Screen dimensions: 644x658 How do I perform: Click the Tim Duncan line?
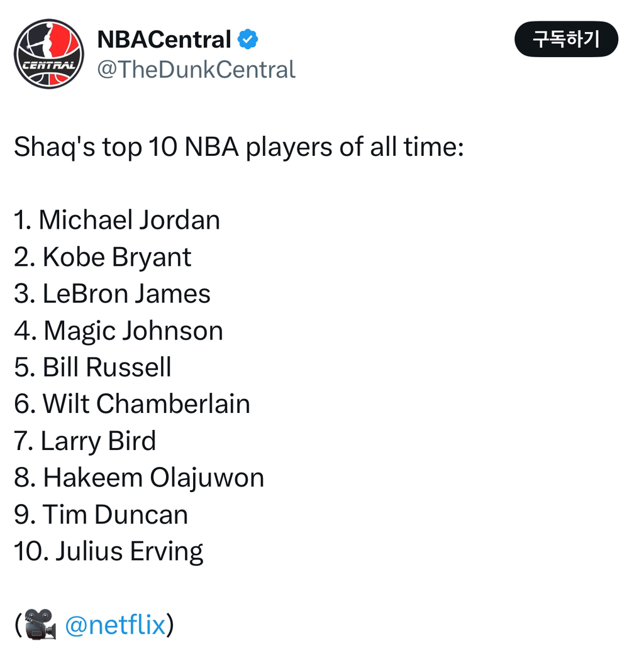tap(101, 515)
